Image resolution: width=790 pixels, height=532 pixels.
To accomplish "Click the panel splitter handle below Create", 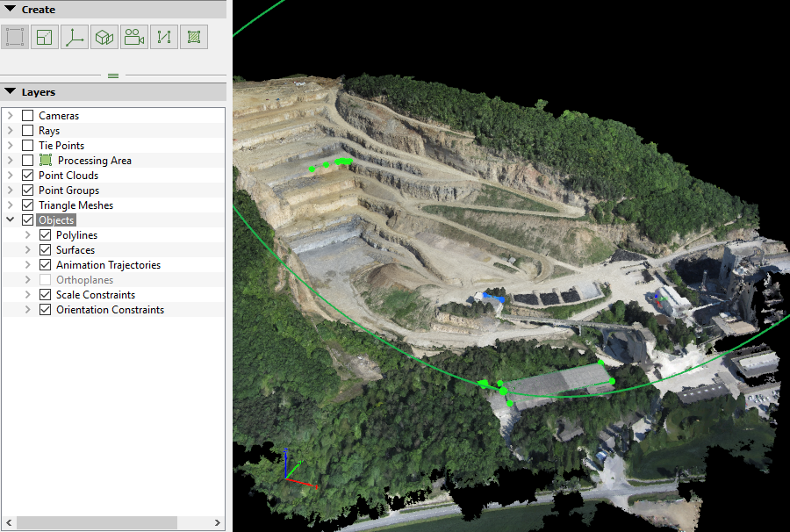I will tap(113, 75).
